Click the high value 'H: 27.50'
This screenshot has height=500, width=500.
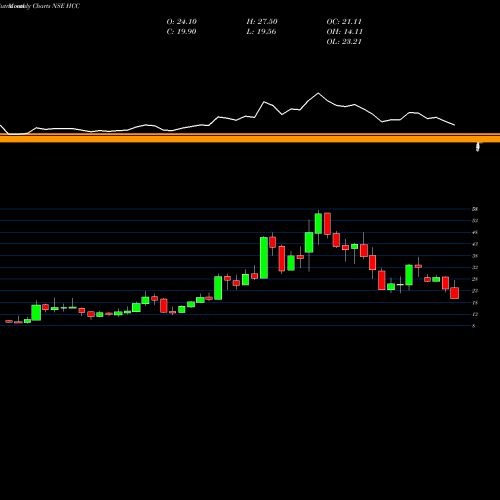pyautogui.click(x=262, y=22)
